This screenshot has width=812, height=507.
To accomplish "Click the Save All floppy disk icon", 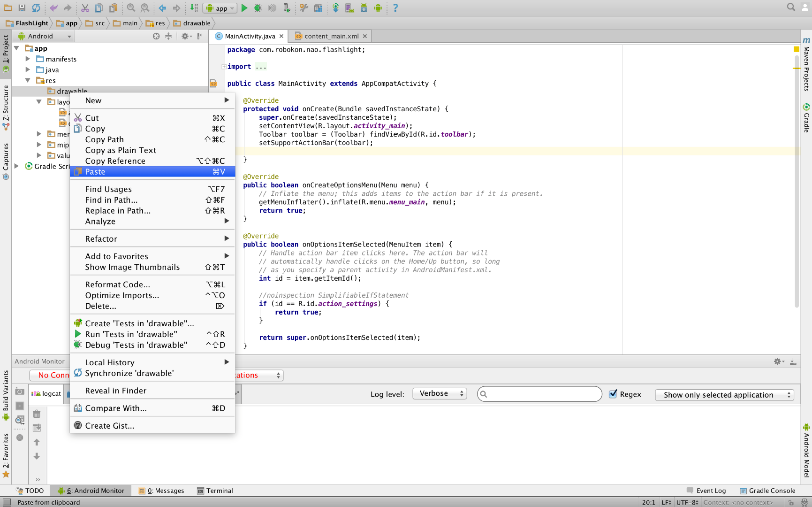I will tap(22, 8).
